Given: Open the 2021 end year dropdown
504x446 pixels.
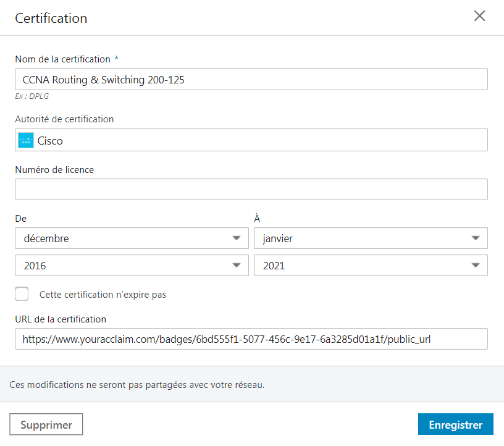Looking at the screenshot, I should (x=371, y=265).
